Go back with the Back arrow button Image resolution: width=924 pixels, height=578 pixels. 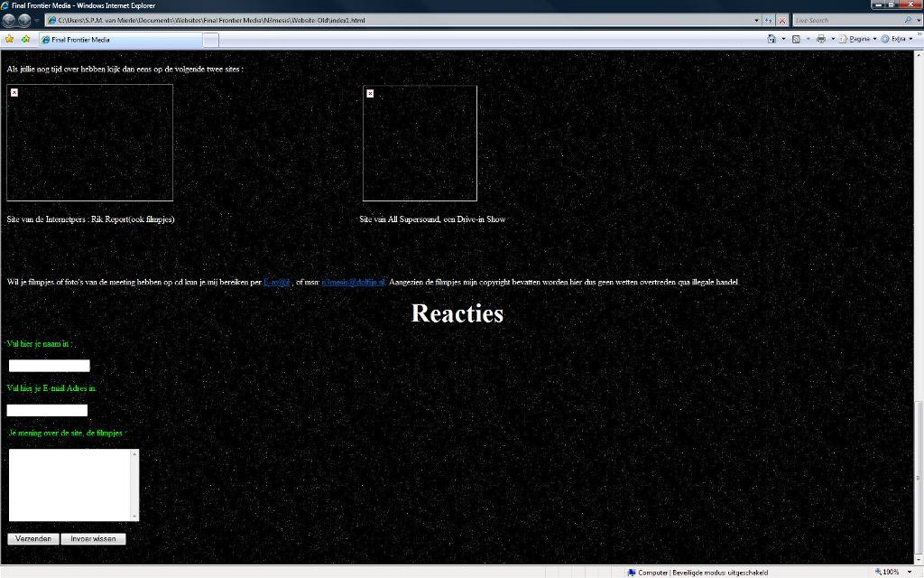[9, 20]
